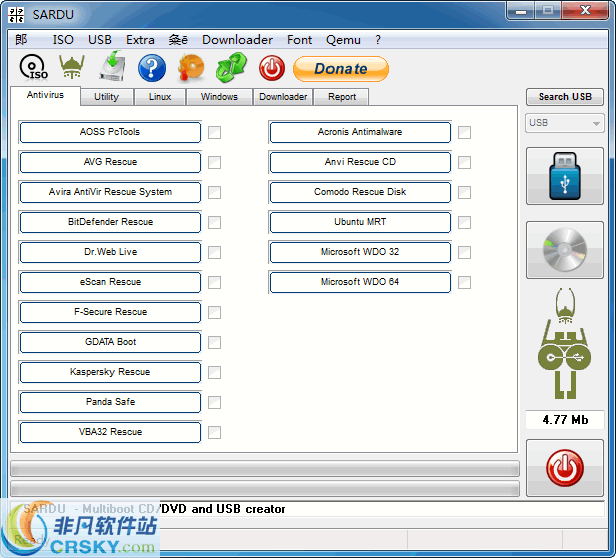The image size is (616, 558).
Task: Click the download-to-drive toolbar icon
Action: [x=112, y=66]
